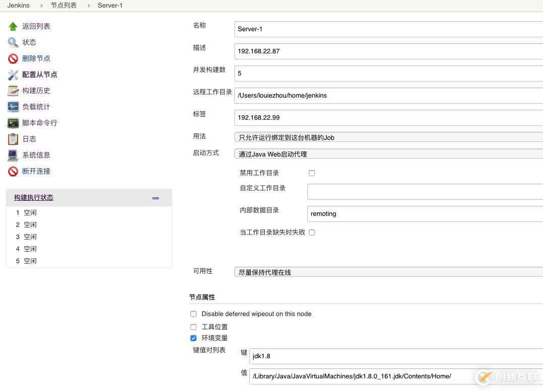Open the 启动方式 launch method dropdown
The height and width of the screenshot is (392, 543).
tap(388, 154)
